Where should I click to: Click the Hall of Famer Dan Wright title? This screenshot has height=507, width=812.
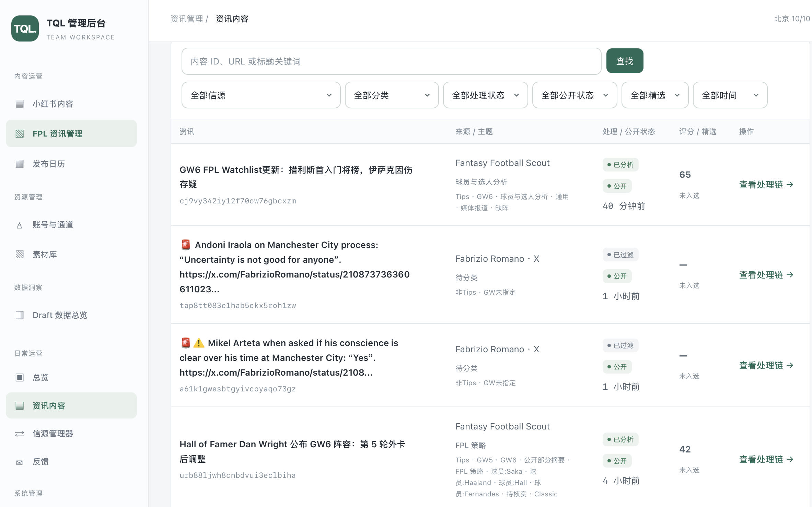(x=292, y=451)
